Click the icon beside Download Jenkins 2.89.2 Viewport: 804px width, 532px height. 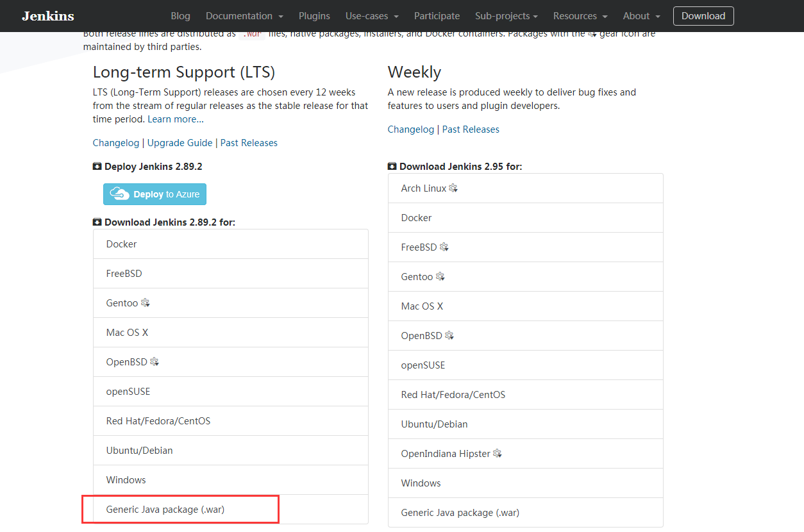97,222
